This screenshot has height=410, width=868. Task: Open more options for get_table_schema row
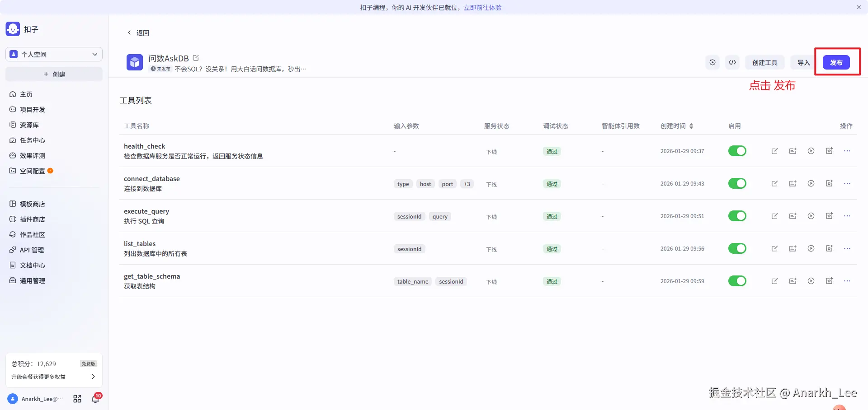(x=847, y=281)
